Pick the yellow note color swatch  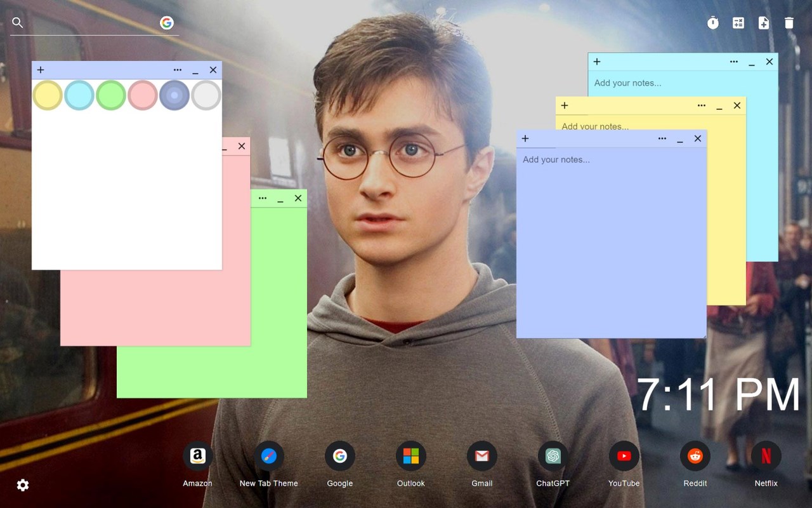click(48, 95)
